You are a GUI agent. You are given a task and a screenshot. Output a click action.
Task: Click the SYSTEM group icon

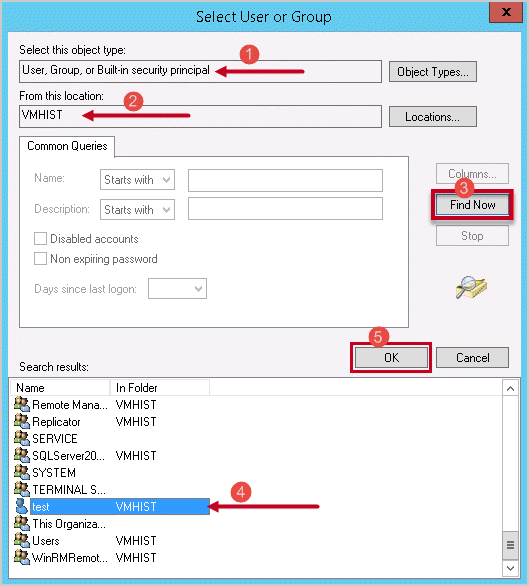pos(22,472)
